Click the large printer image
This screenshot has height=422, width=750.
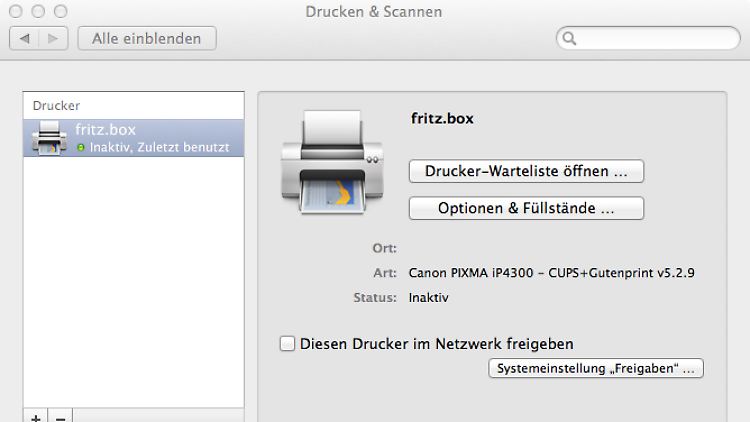[x=330, y=160]
